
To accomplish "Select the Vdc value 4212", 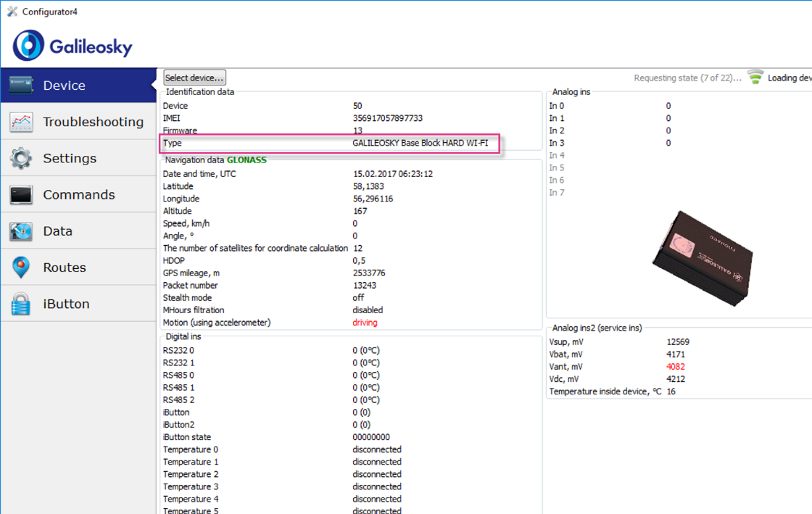I will point(676,379).
